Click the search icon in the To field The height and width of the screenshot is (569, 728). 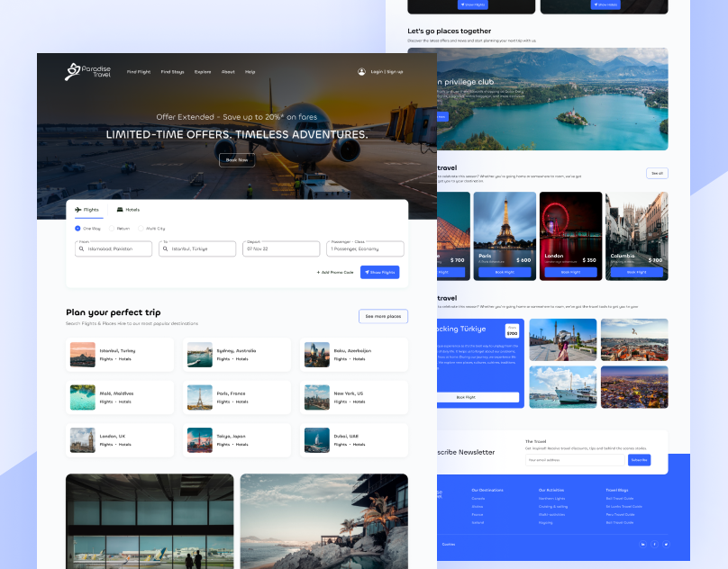(165, 248)
